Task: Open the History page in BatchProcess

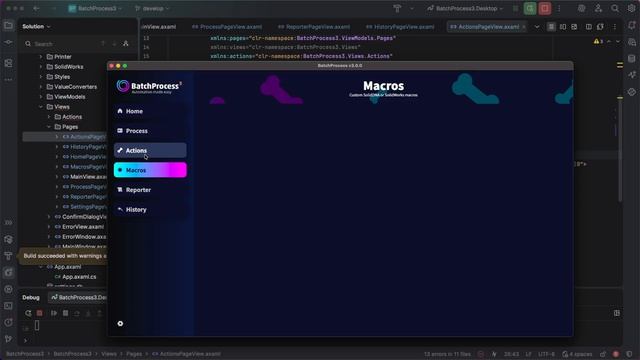Action: tap(150, 209)
